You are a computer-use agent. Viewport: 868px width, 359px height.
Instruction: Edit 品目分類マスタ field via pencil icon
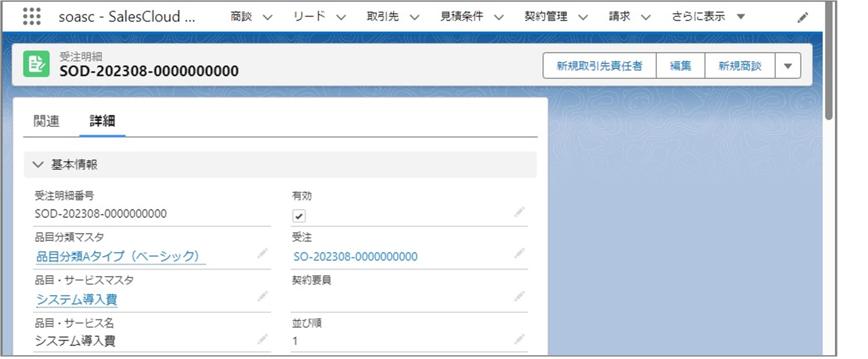(262, 253)
